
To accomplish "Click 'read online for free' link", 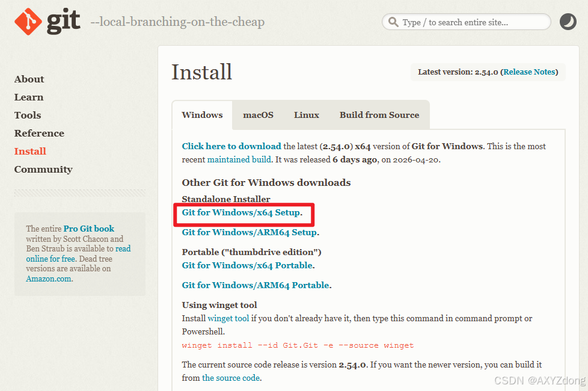I will coord(78,254).
